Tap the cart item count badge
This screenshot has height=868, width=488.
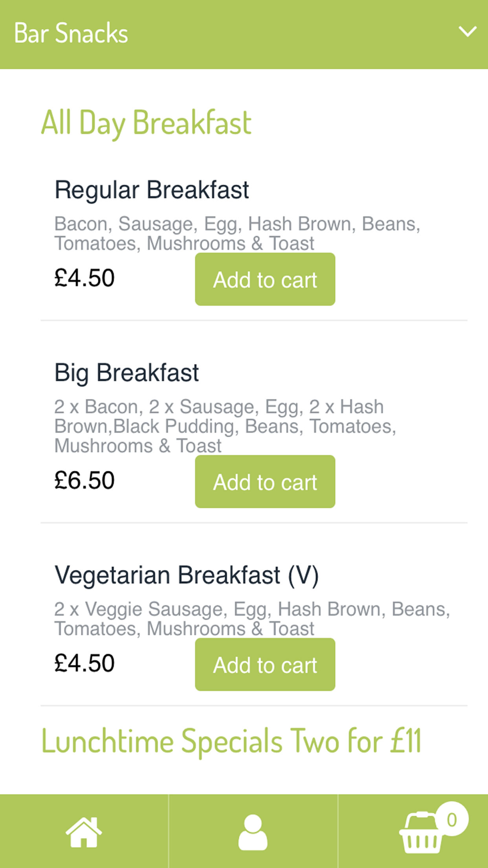452,819
